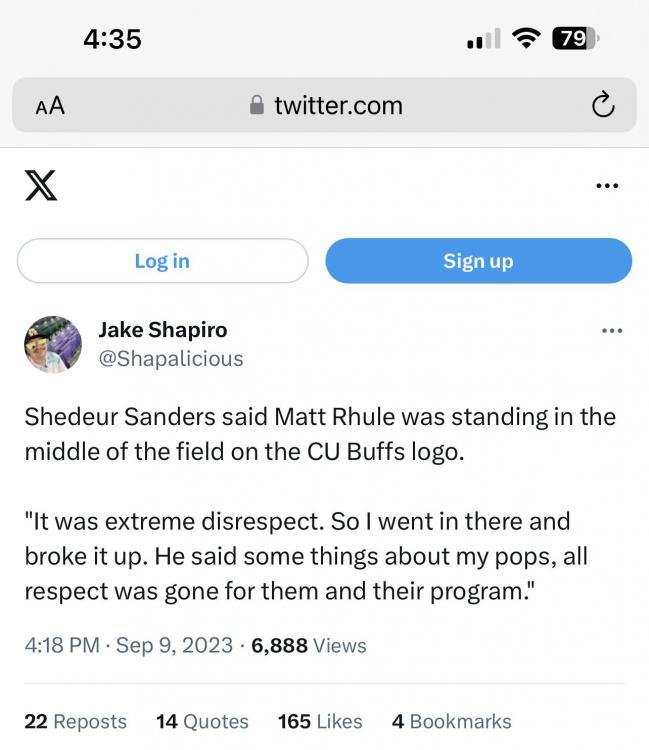Open the AA reader text-size menu
The height and width of the screenshot is (750, 649).
[50, 106]
